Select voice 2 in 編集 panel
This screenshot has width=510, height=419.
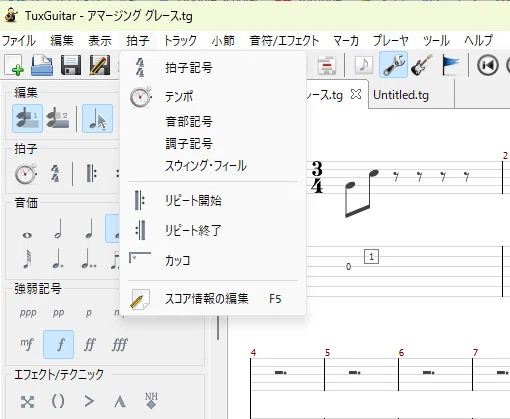coord(57,119)
